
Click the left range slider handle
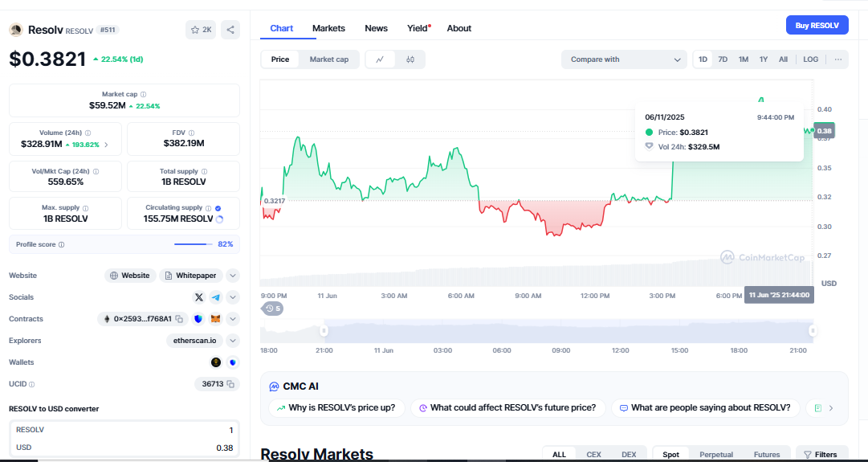tap(324, 331)
